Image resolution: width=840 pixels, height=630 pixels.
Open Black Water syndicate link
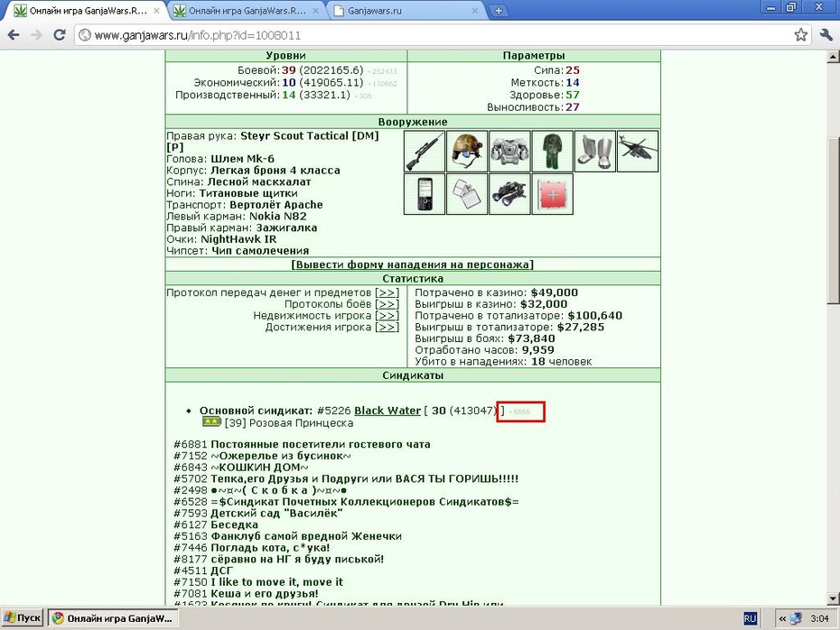click(387, 411)
